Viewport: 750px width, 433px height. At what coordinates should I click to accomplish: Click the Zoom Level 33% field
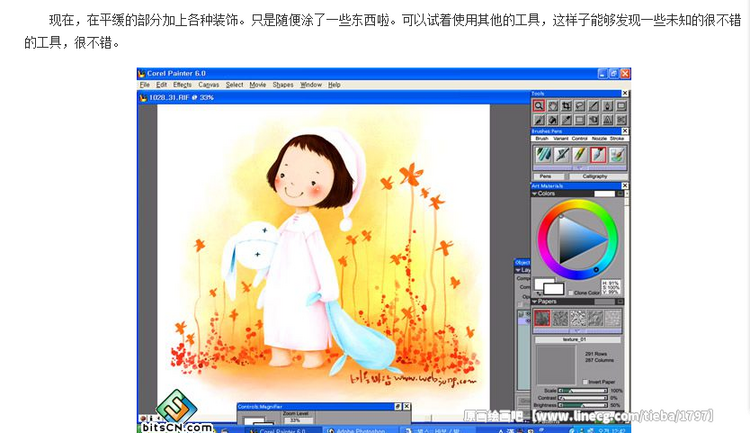(298, 420)
